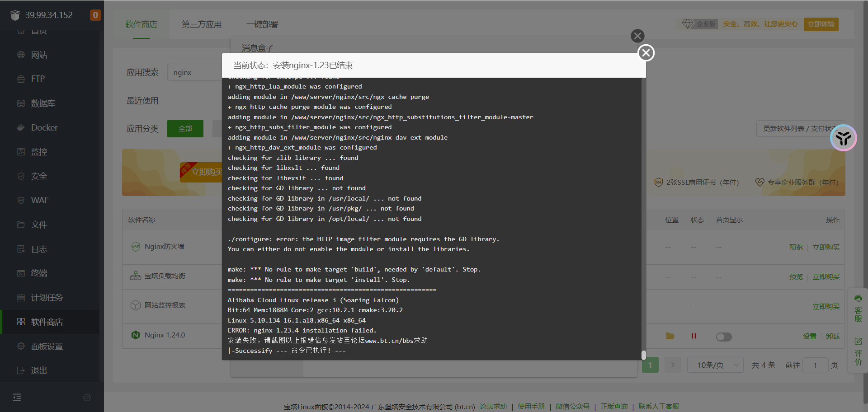Click the install log scrollbar thumb
This screenshot has height=412, width=868.
(x=644, y=355)
